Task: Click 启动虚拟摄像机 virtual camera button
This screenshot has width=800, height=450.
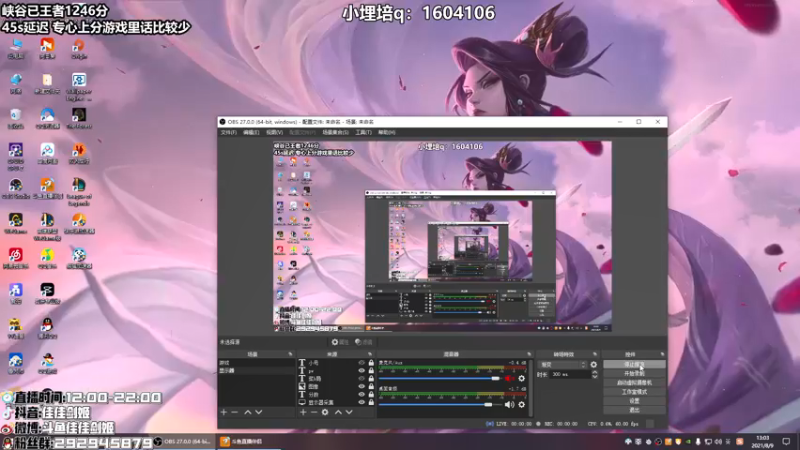Action: point(634,383)
